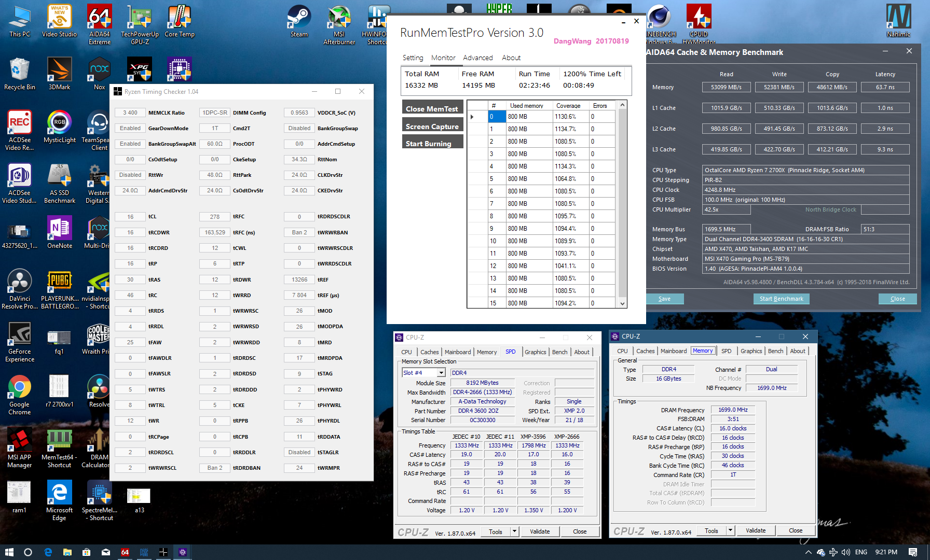The height and width of the screenshot is (560, 930).
Task: Open Google Chrome desktop icon
Action: pos(20,395)
